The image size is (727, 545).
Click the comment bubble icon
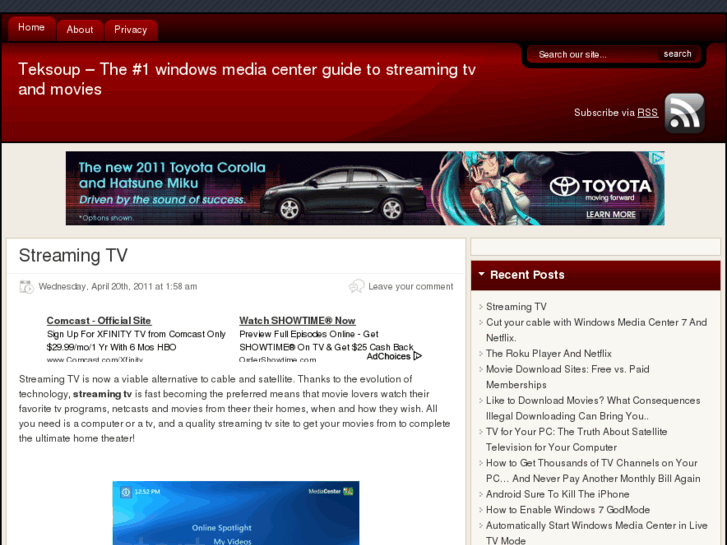point(357,286)
